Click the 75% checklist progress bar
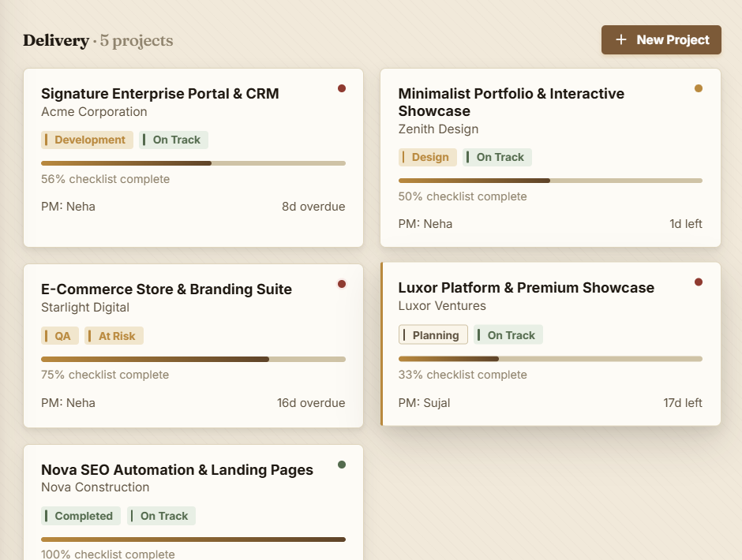The width and height of the screenshot is (742, 560). coord(193,360)
